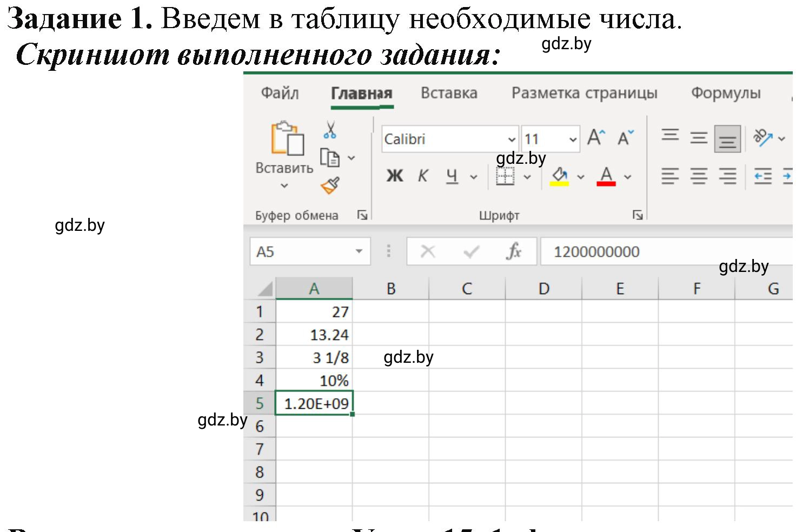Viewport: 809px width, 532px height.
Task: Expand the font size 11 dropdown
Action: click(x=573, y=139)
